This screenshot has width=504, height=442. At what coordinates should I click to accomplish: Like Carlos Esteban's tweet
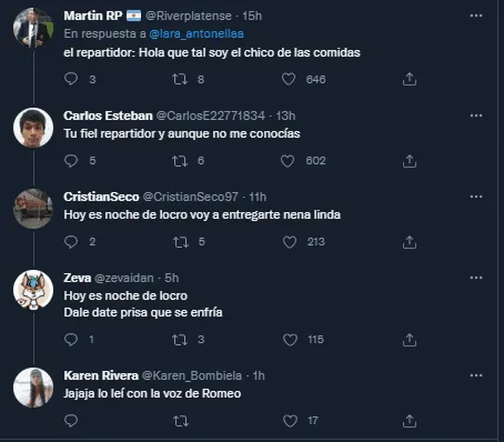coord(288,160)
